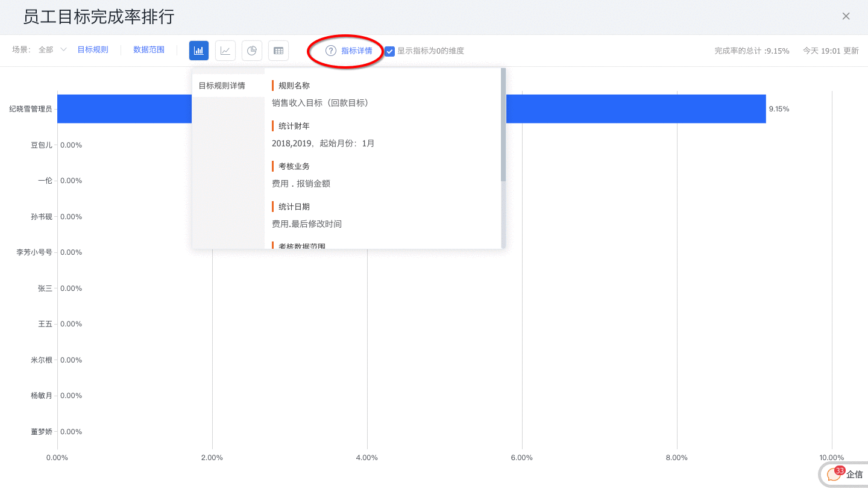Click the blue bar for 纪晓雪管理员
The image size is (868, 492).
411,109
